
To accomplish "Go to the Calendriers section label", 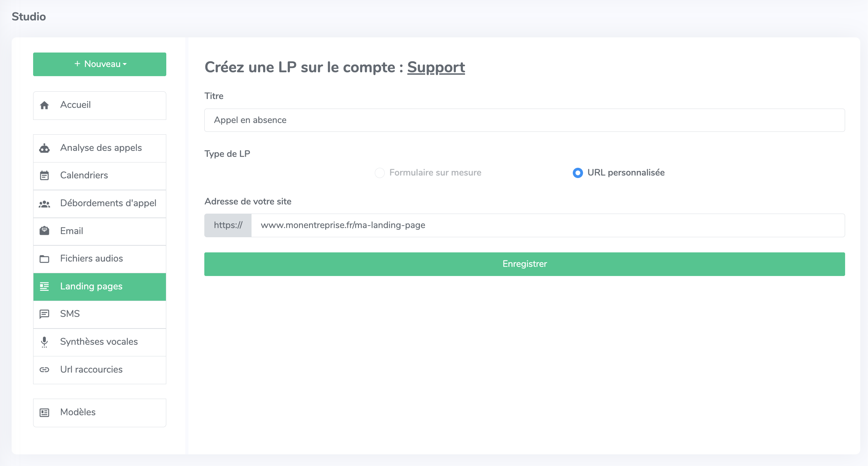I will pyautogui.click(x=84, y=176).
